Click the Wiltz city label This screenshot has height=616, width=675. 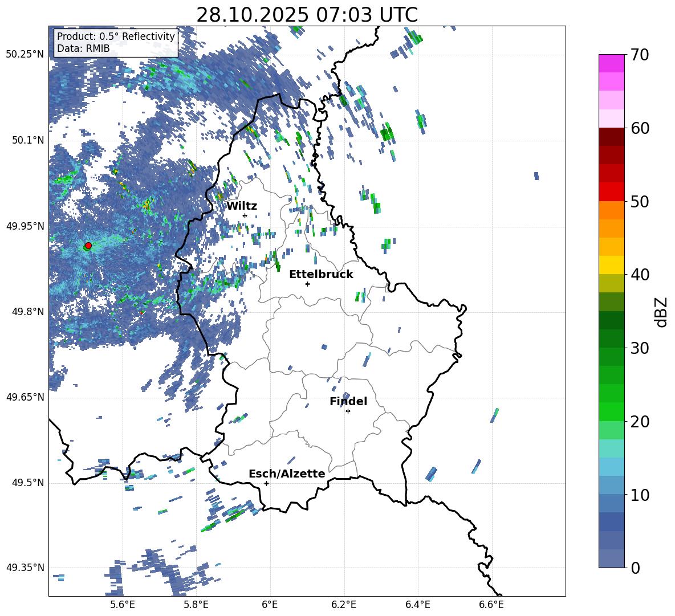pos(242,206)
